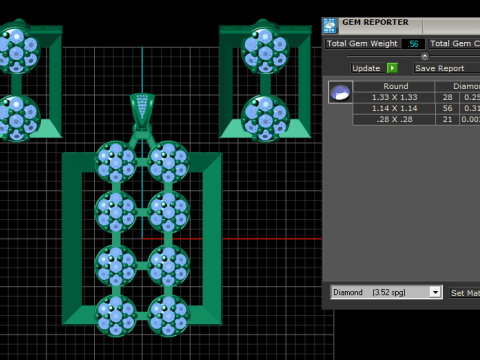Click quantity cell 56

447,108
